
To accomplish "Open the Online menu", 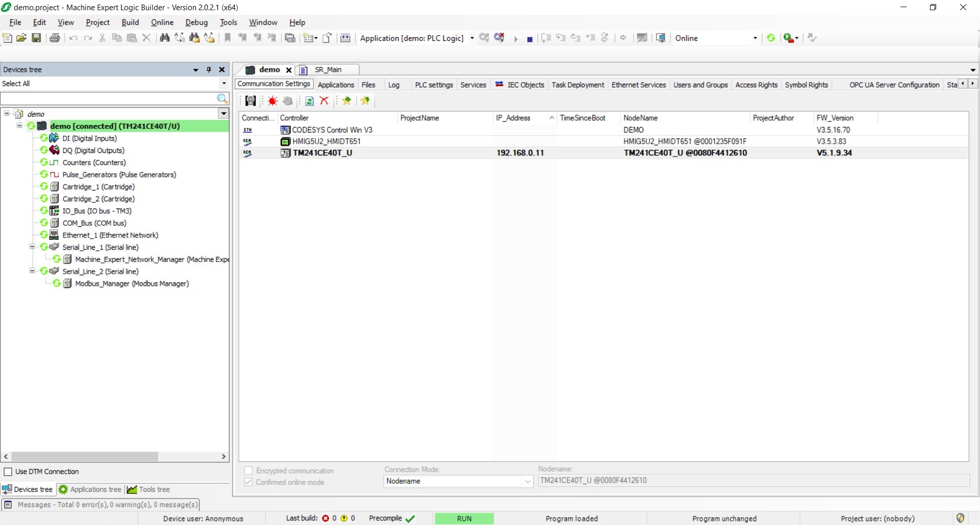I will pyautogui.click(x=162, y=22).
